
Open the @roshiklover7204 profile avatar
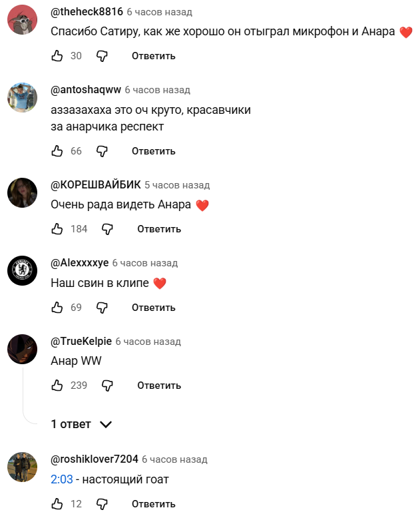point(23,467)
